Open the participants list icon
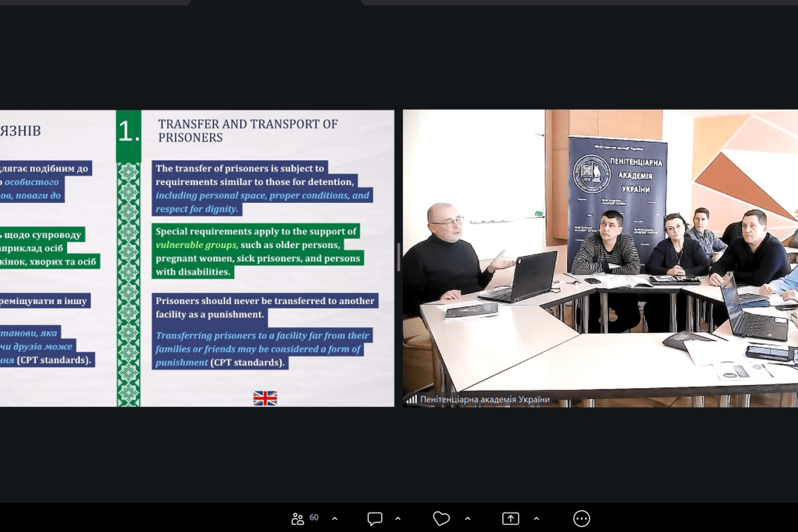Image resolution: width=798 pixels, height=532 pixels. [x=297, y=519]
